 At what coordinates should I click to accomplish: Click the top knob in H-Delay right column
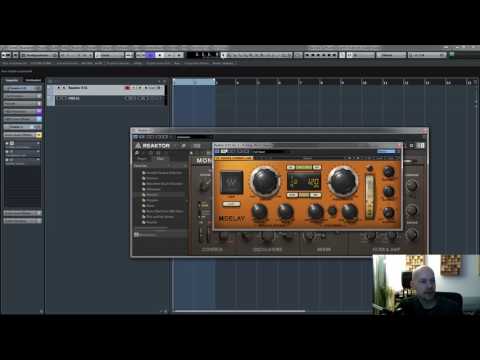click(389, 172)
